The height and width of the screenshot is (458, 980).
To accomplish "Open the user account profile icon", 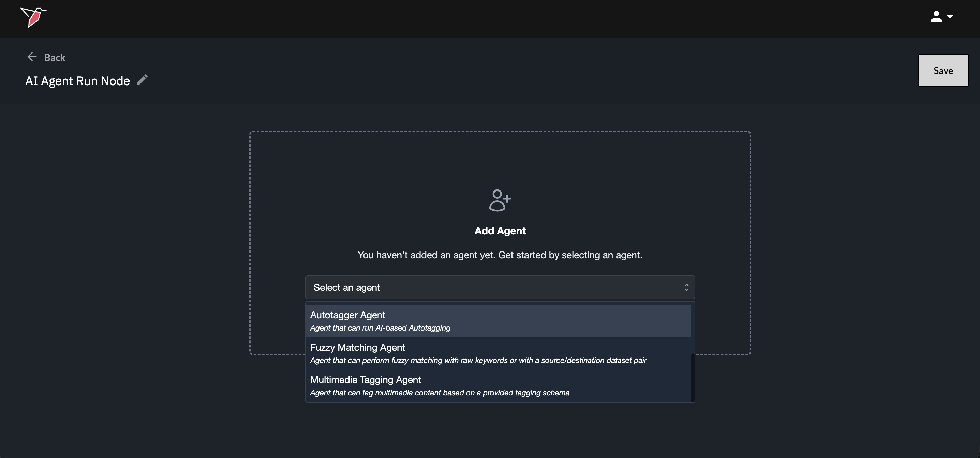I will point(936,17).
